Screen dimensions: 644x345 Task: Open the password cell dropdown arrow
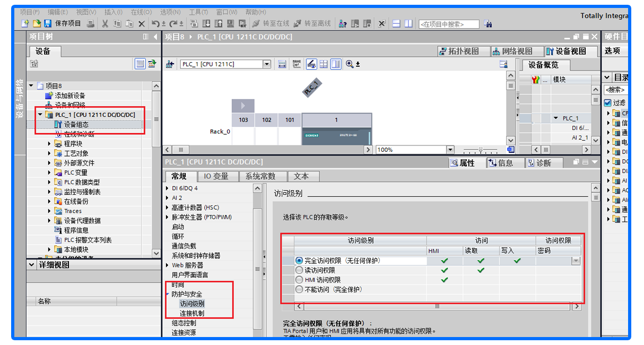pos(576,261)
